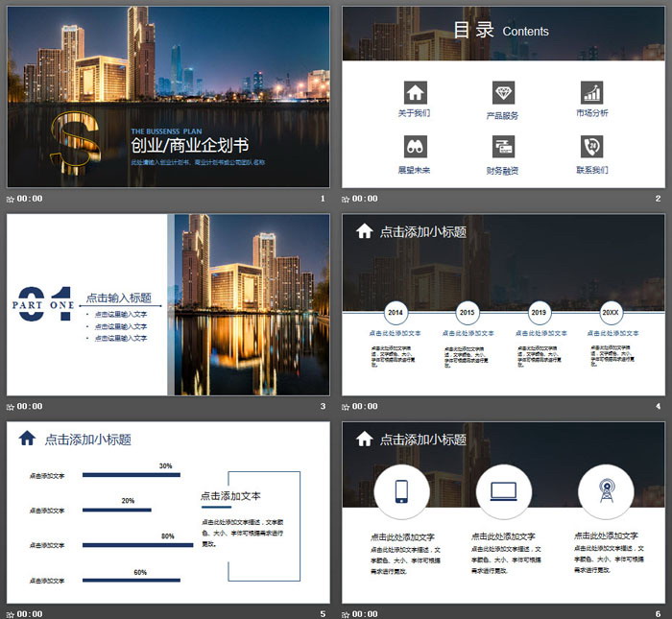Select the 20XX timeline circle
Screen dimensions: 672x619
click(611, 313)
